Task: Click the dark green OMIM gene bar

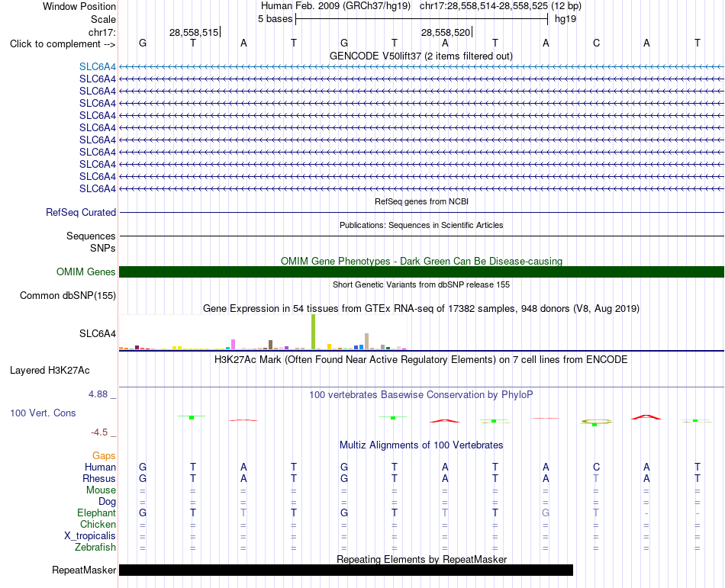Action: click(421, 272)
